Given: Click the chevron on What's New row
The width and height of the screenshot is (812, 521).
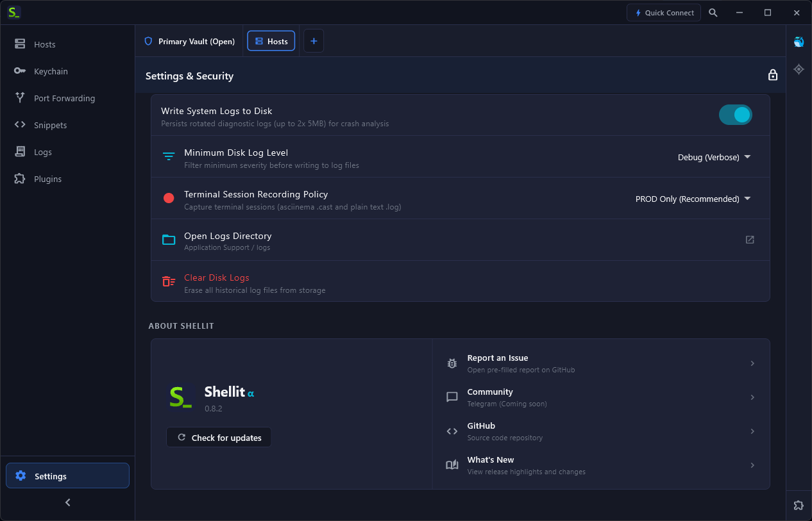Looking at the screenshot, I should point(752,465).
